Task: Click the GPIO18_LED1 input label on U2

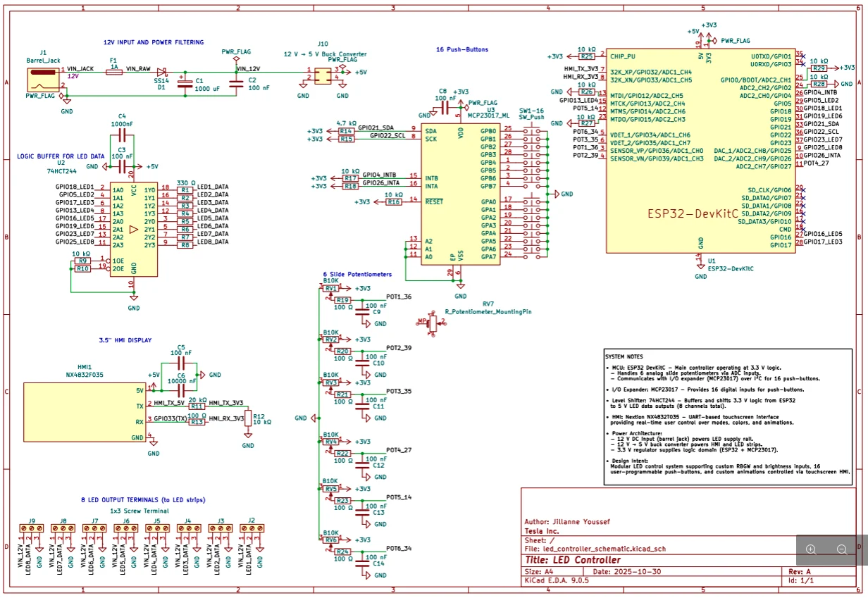Action: click(x=75, y=187)
